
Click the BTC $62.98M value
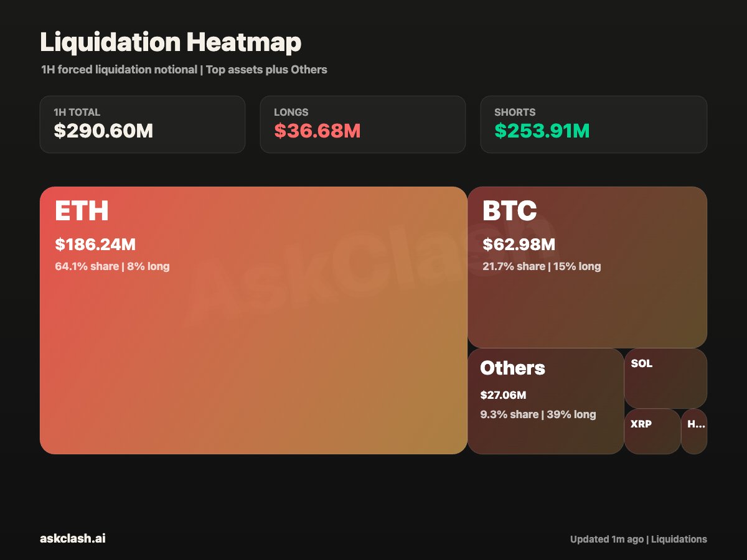click(519, 245)
